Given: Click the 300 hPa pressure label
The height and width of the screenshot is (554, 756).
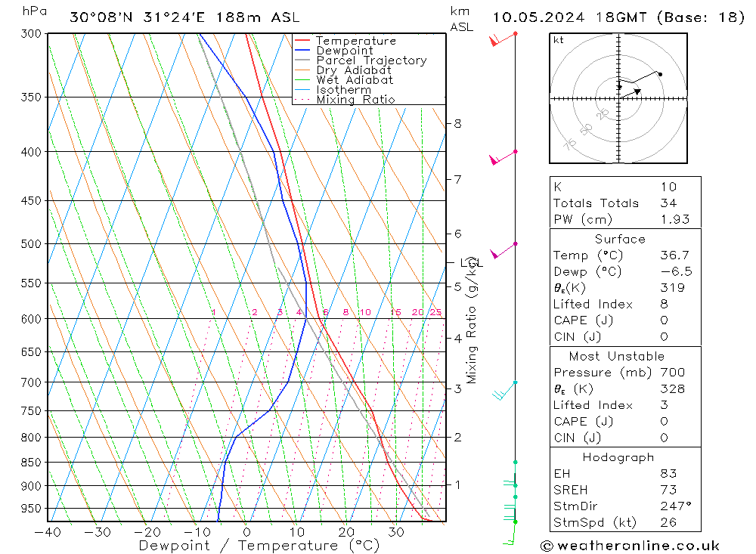Looking at the screenshot, I should point(31,34).
